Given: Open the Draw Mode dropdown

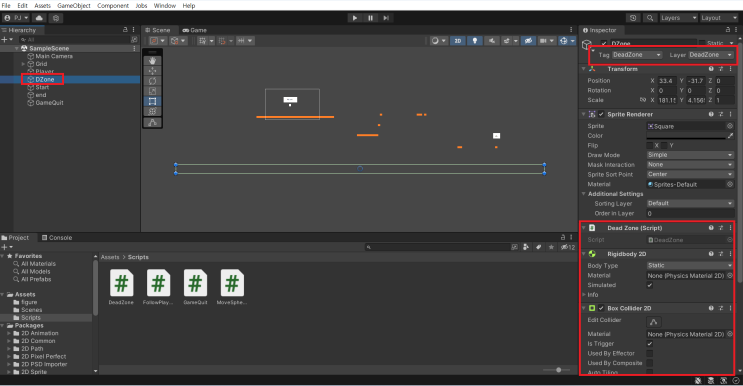Looking at the screenshot, I should [690, 155].
